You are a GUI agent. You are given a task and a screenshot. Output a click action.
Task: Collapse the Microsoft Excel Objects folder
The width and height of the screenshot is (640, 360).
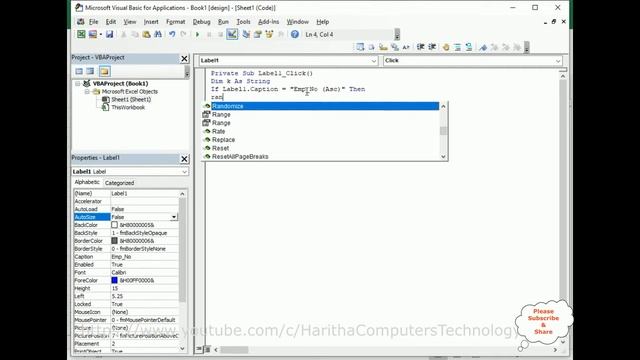tap(87, 91)
